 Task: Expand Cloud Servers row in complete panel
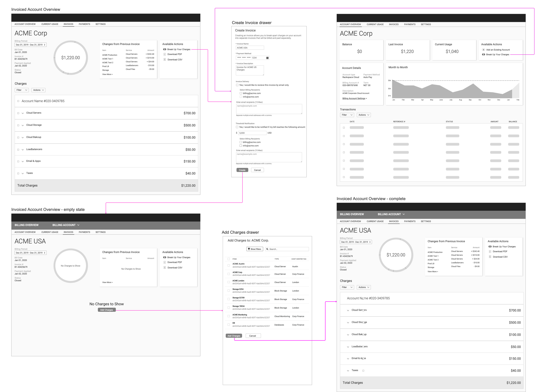348,310
